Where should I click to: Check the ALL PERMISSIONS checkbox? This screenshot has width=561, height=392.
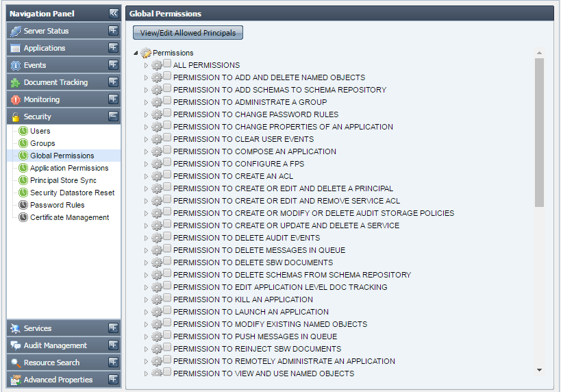(167, 63)
